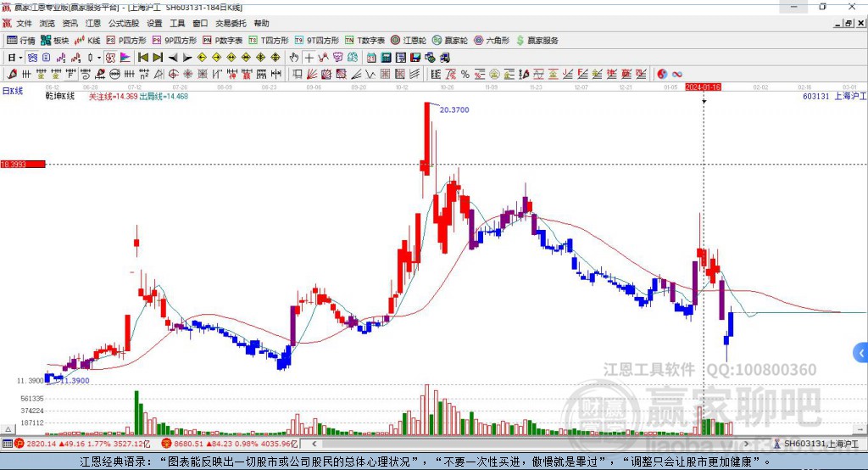Toggle the crosshair cursor tool
Image resolution: width=868 pixels, height=470 pixels.
coord(309,58)
